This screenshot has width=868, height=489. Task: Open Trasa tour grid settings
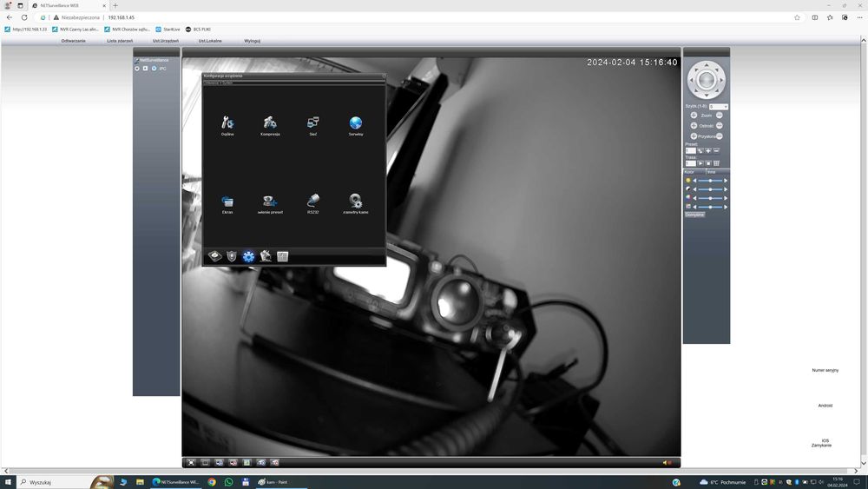click(716, 163)
